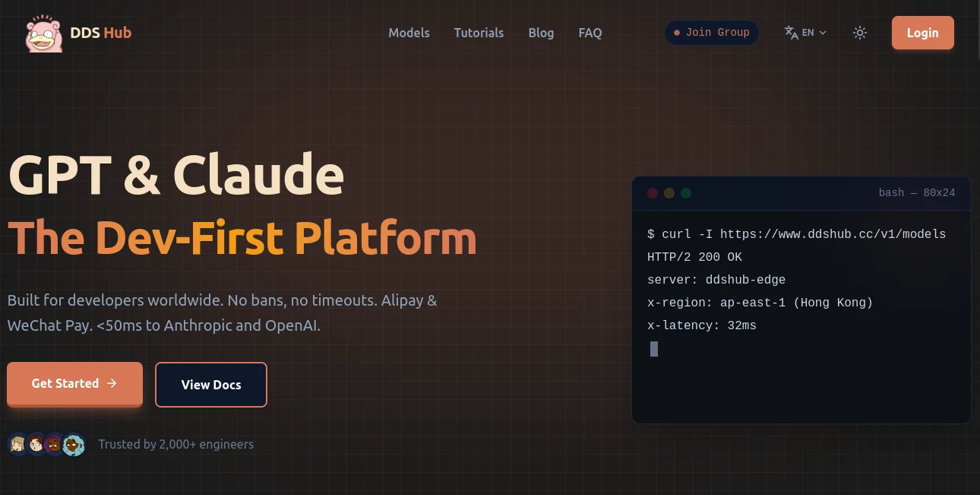
Task: Click the 'x-latency: 32ms' line
Action: pos(702,325)
